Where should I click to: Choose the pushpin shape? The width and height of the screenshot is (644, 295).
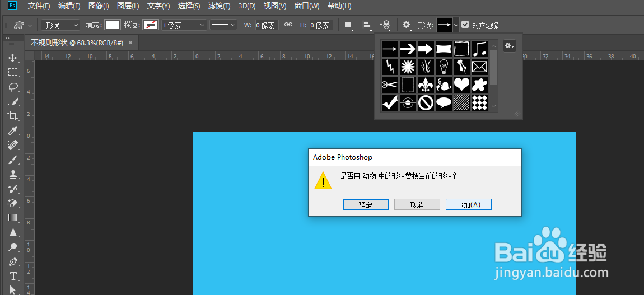tap(461, 67)
